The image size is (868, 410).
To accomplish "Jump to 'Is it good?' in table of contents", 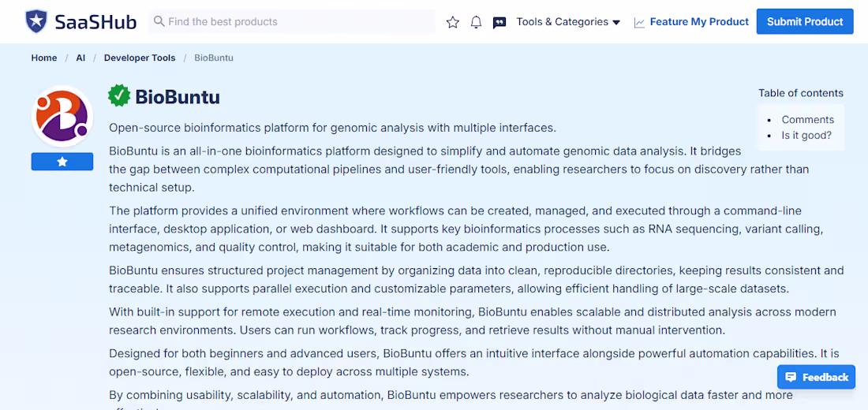I will click(x=806, y=135).
